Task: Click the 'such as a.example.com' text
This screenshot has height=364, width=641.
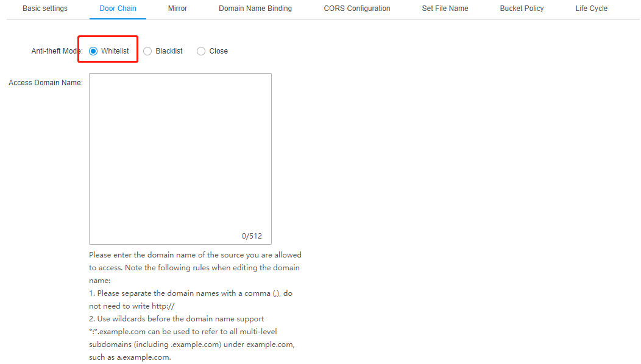Action: (130, 357)
